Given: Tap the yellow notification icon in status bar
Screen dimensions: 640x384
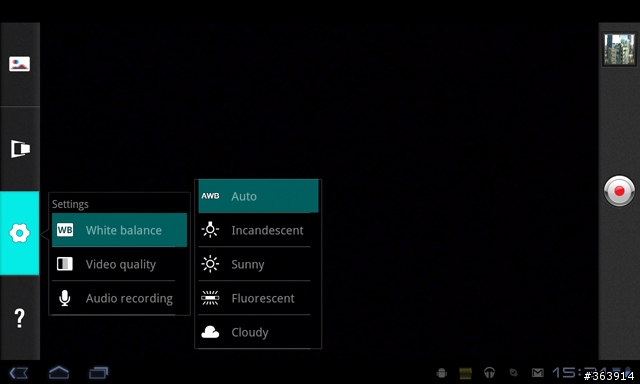Looking at the screenshot, I should click(x=465, y=373).
